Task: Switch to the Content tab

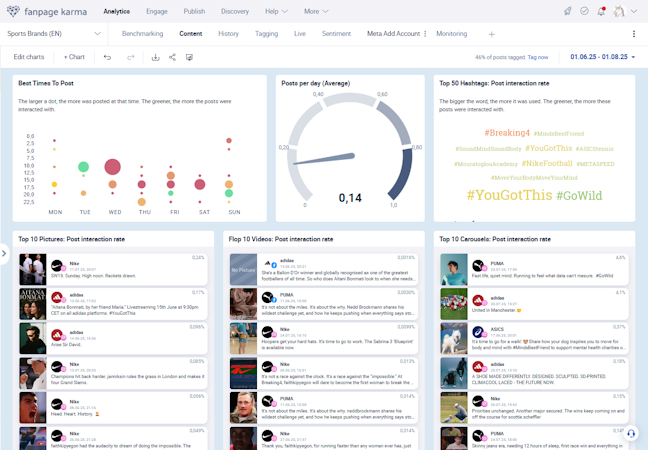Action: tap(191, 34)
